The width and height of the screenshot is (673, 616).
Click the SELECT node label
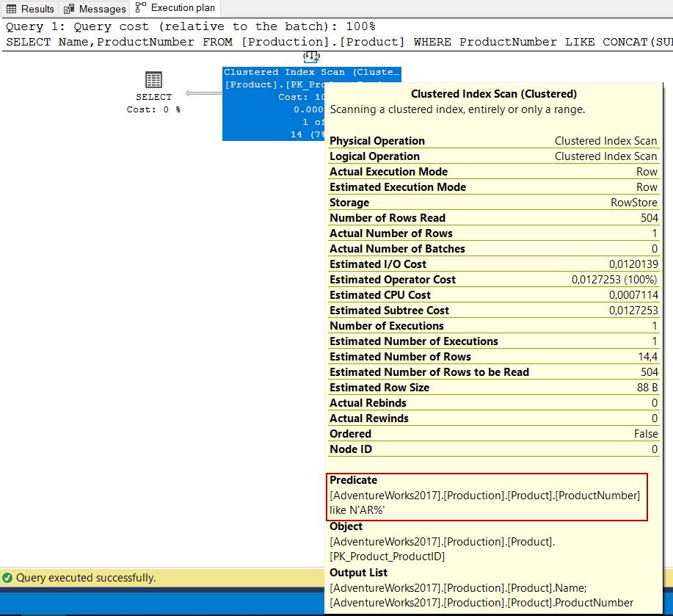coord(153,97)
